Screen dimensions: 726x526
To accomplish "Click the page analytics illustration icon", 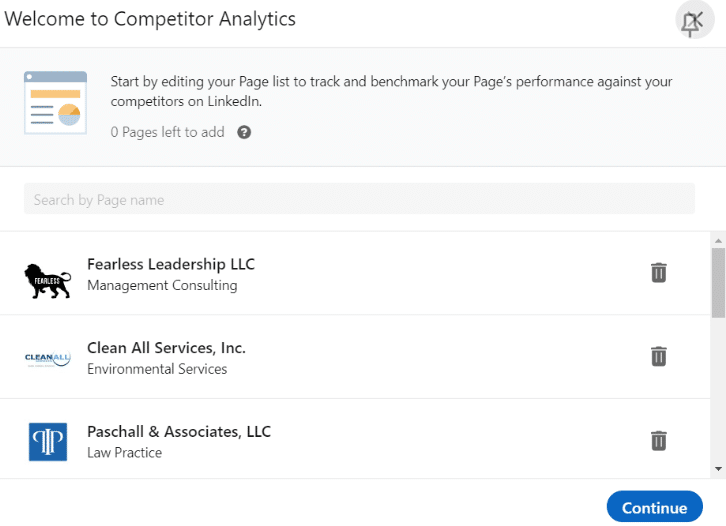I will click(x=56, y=103).
